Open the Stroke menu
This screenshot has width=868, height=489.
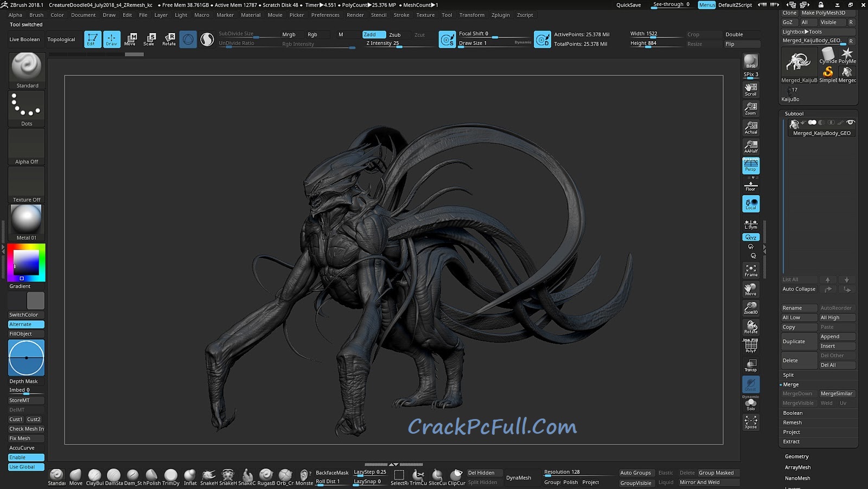click(x=401, y=15)
